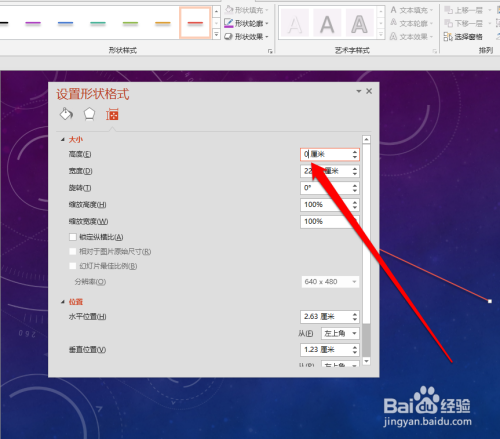The height and width of the screenshot is (439, 500).
Task: Open the 形状效果 menu
Action: tap(247, 36)
